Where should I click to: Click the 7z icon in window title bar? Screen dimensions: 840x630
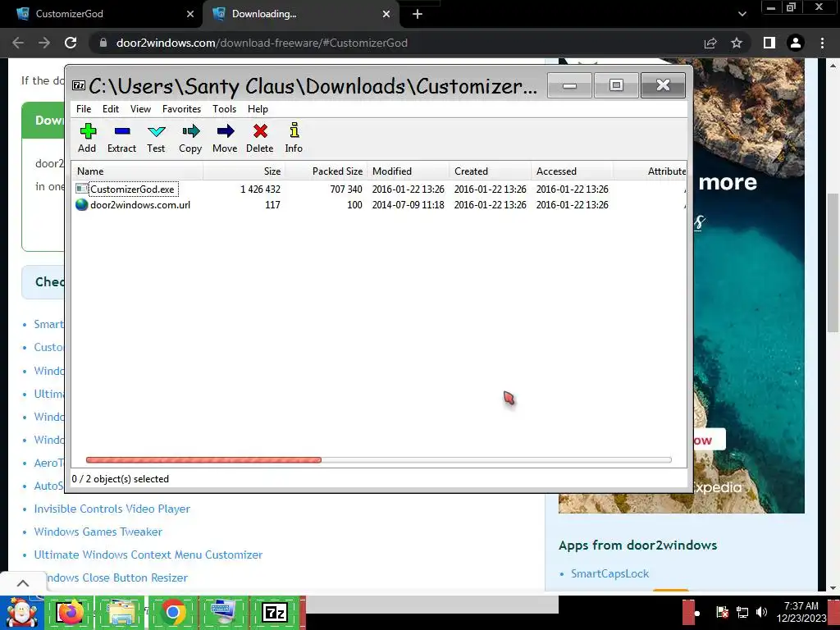coord(79,85)
